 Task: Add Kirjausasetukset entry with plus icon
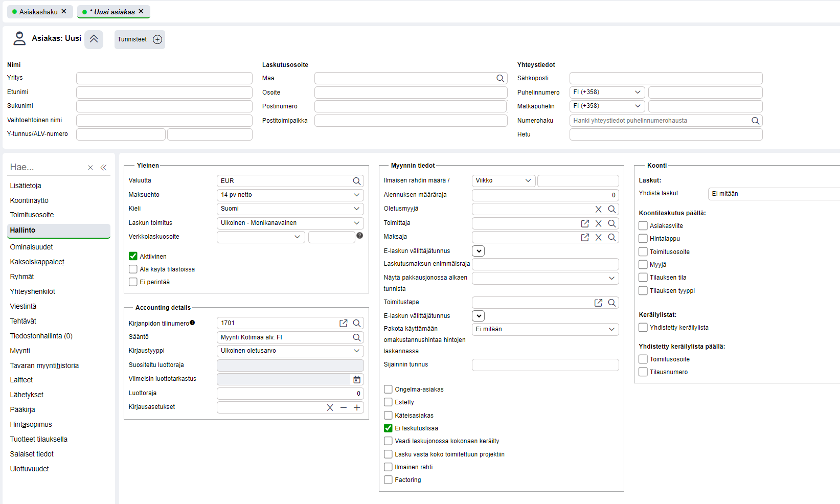pos(357,407)
